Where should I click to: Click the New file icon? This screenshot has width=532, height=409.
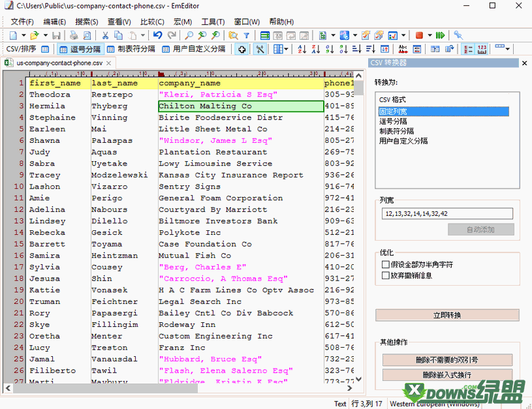click(13, 35)
